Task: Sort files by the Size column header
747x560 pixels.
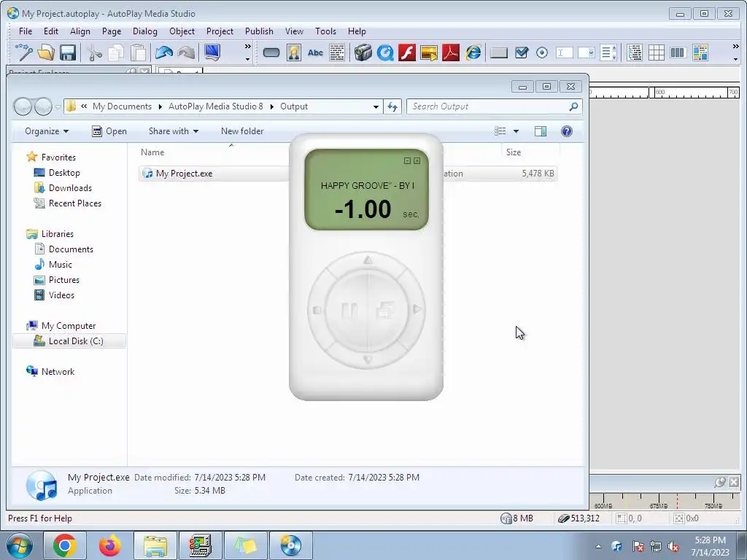Action: click(x=513, y=152)
